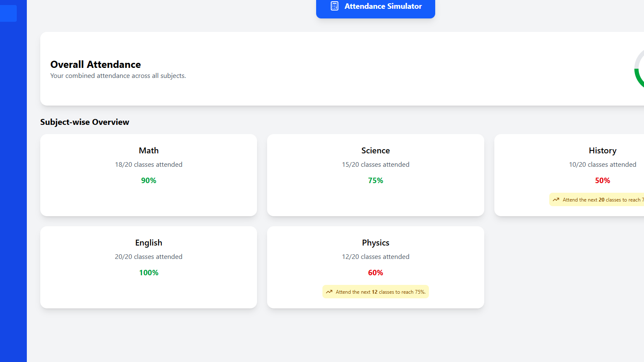Screen dimensions: 644x362
Task: Click the 'Attend the next 12 classes' hint
Action: click(380, 292)
